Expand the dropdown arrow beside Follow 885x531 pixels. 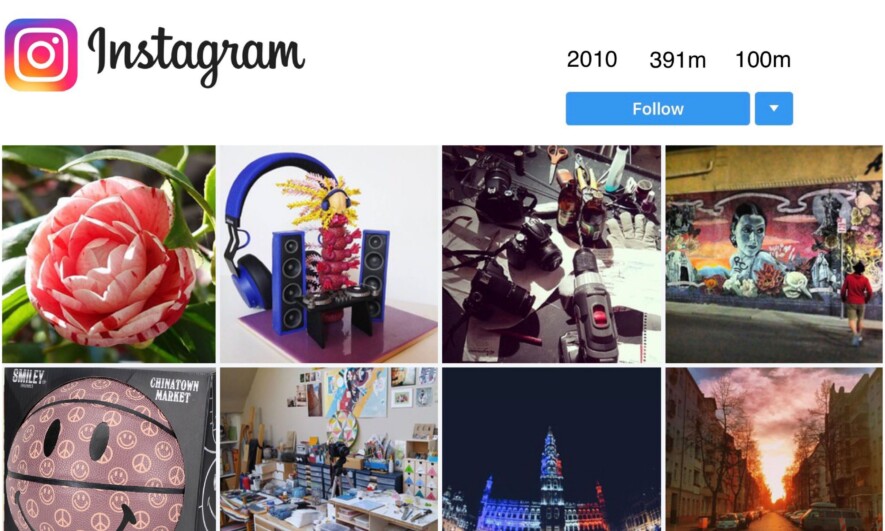pos(774,108)
